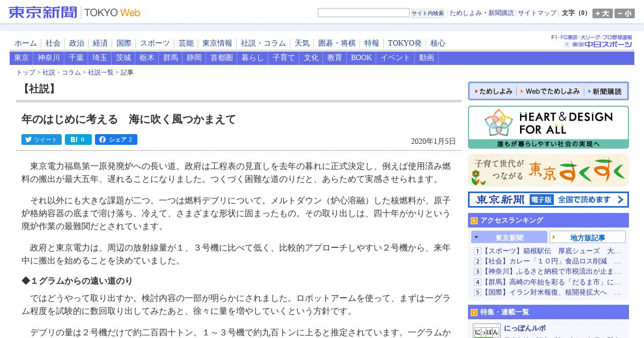Image resolution: width=644 pixels, height=338 pixels.
Task: Open the 芸能 navigation item
Action: point(186,43)
